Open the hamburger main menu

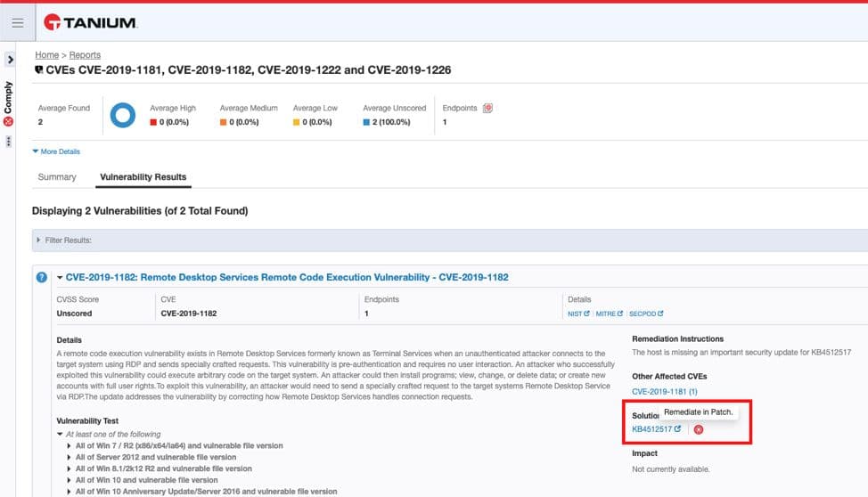[18, 22]
